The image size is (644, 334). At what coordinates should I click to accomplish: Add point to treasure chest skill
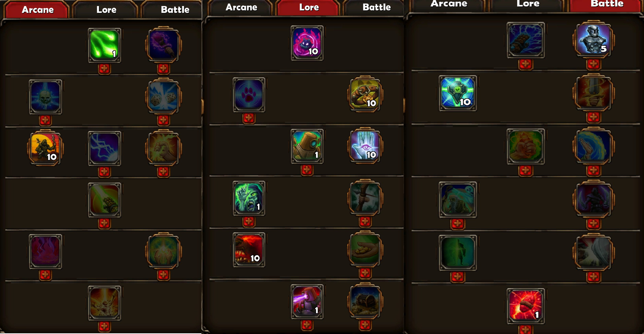365,325
